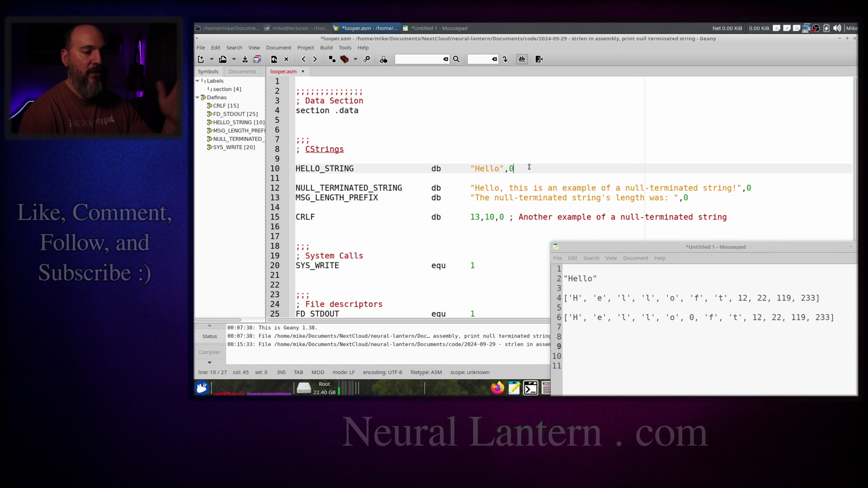Click the Compile file icon
868x488 pixels.
tap(332, 59)
